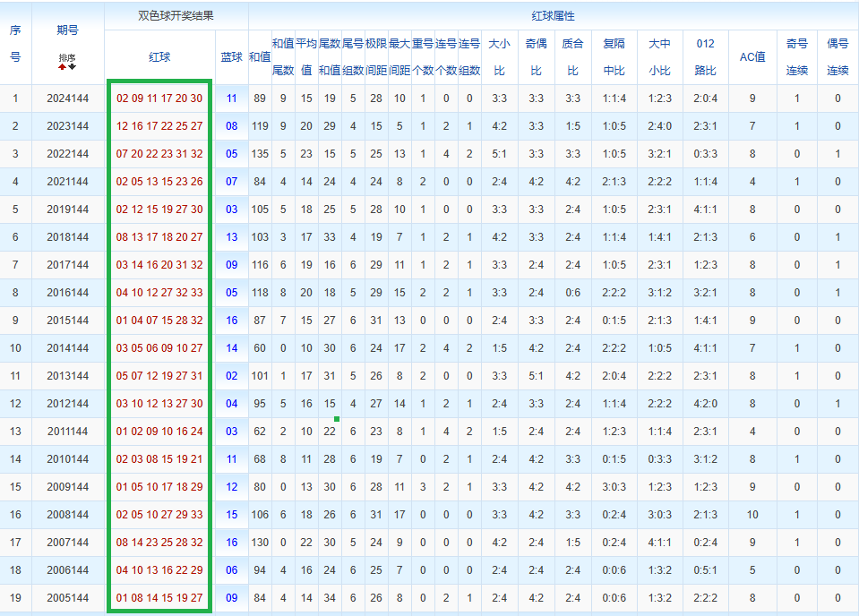859x616 pixels.
Task: Select the 双色球开奖结果 header
Action: pos(176,16)
